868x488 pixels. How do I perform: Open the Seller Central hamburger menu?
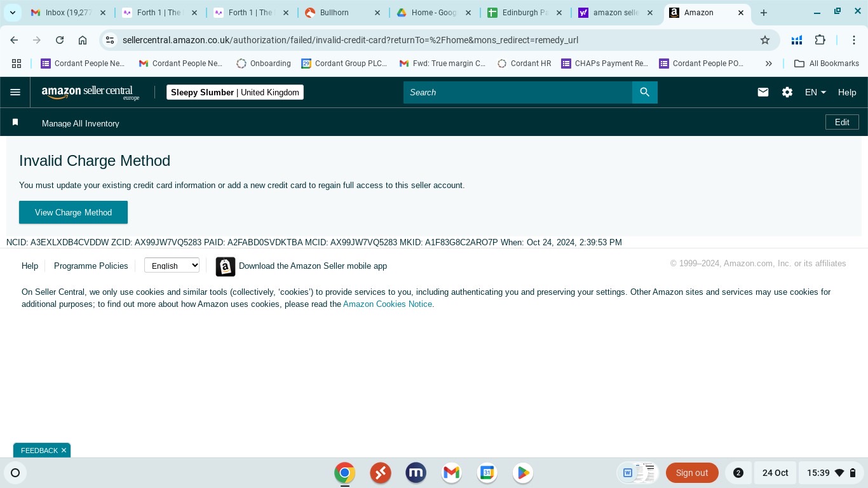(x=15, y=92)
